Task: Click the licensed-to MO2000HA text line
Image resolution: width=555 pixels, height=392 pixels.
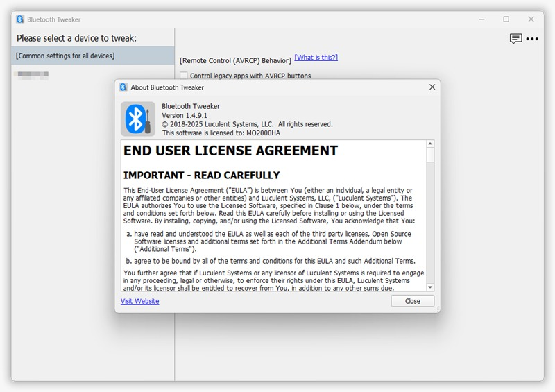Action: pyautogui.click(x=221, y=133)
